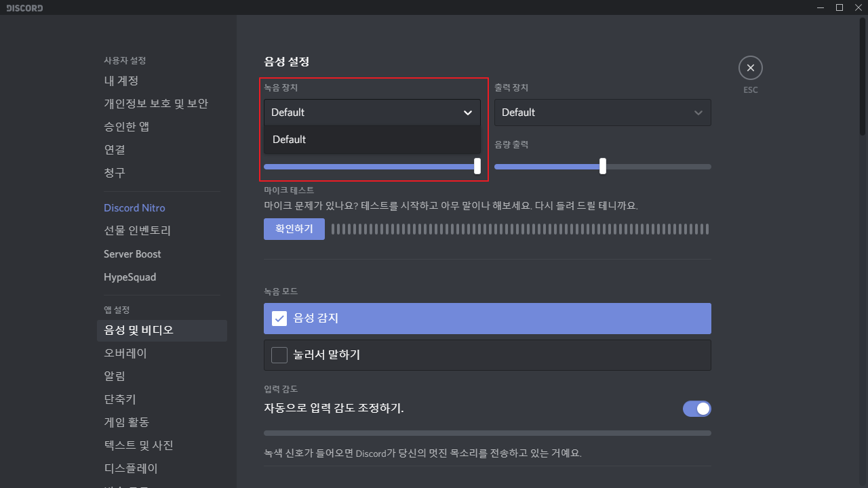
Task: Click input volume slider handle
Action: (477, 166)
